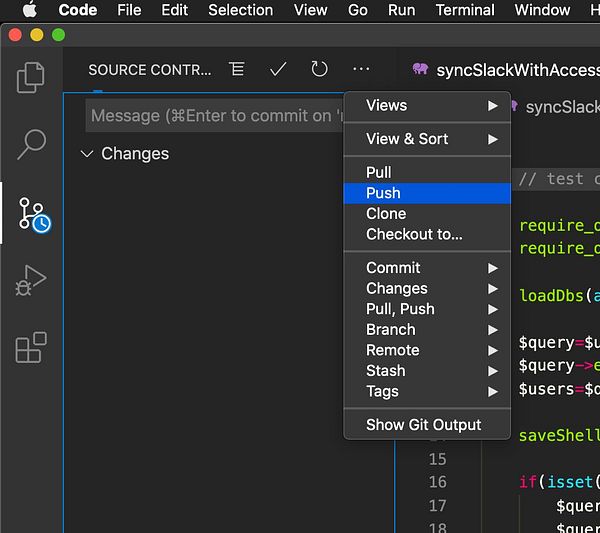Choose Show Git Output

pyautogui.click(x=424, y=424)
